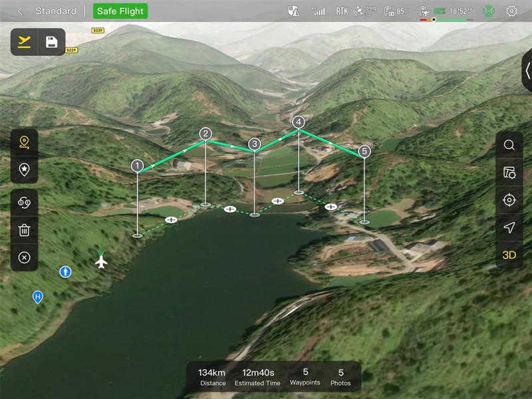Viewport: 532px width, 399px height.
Task: Open the map search magnifier
Action: [509, 145]
